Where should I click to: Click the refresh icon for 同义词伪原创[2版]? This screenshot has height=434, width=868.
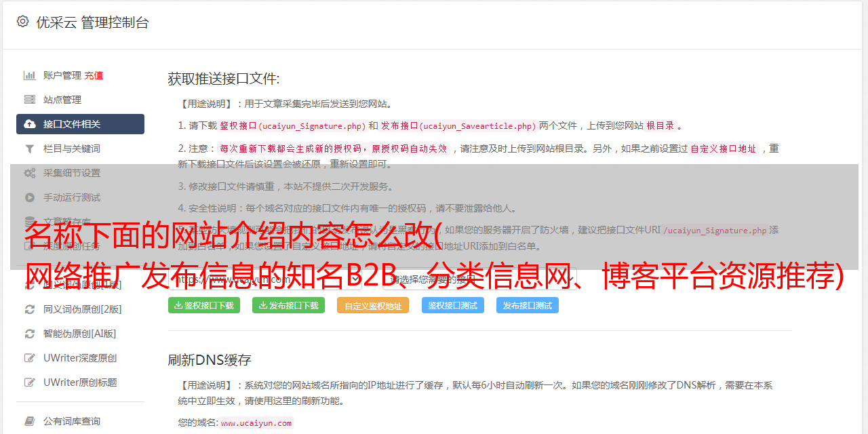(30, 309)
